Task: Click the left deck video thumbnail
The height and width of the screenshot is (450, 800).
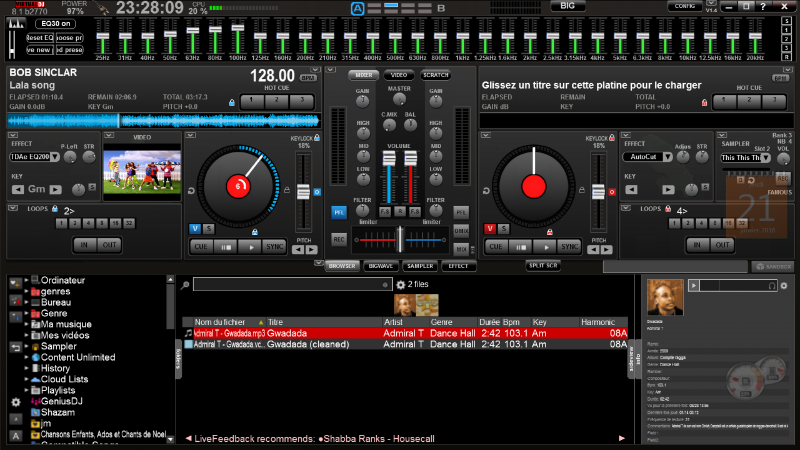Action: (x=142, y=172)
